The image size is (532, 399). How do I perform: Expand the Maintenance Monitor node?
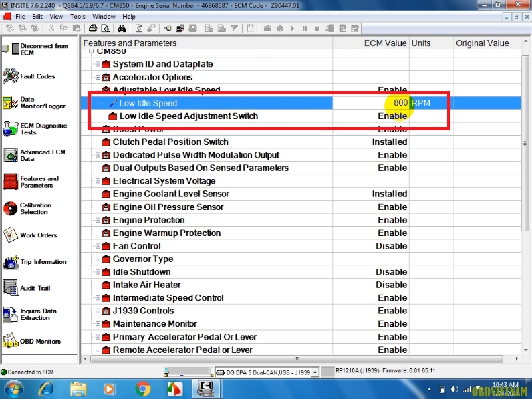pyautogui.click(x=98, y=323)
